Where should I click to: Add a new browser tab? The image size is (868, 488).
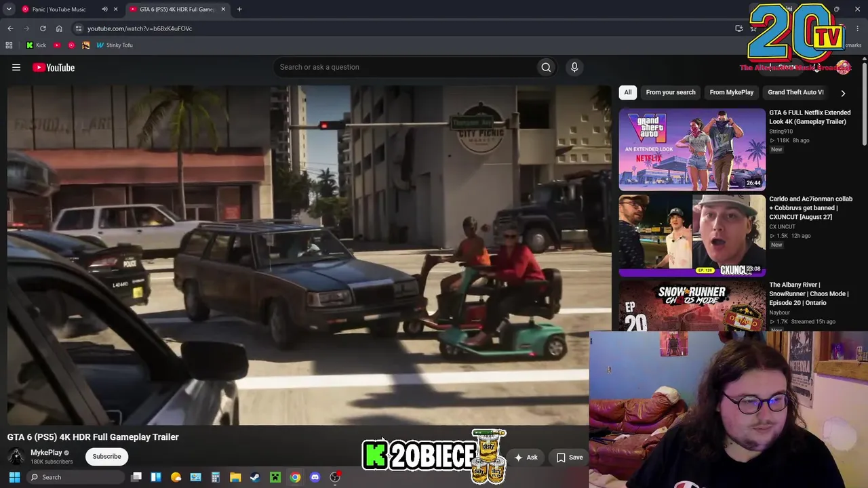pyautogui.click(x=239, y=9)
